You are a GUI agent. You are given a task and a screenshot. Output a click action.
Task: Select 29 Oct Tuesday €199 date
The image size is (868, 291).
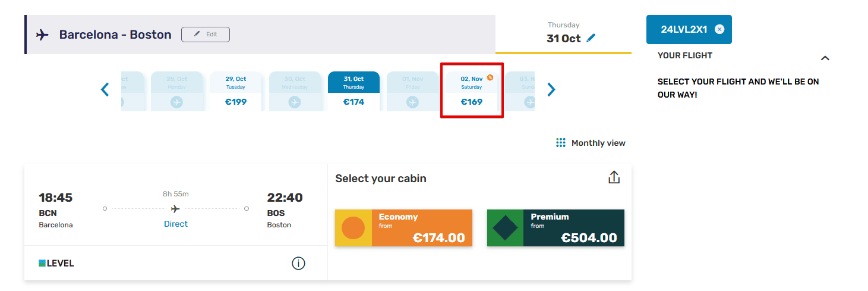pos(236,91)
